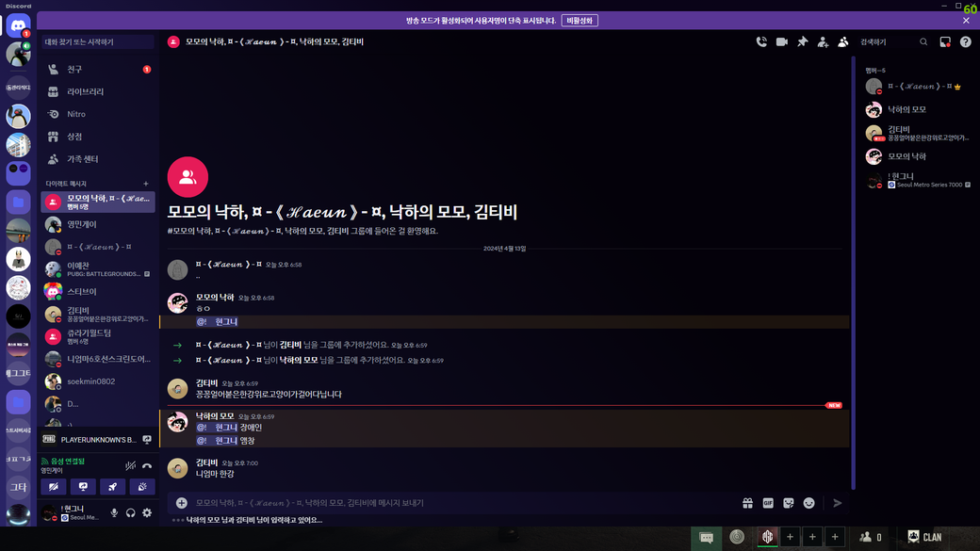Viewport: 980px width, 551px height.
Task: Add friends to the group DM
Action: (823, 42)
